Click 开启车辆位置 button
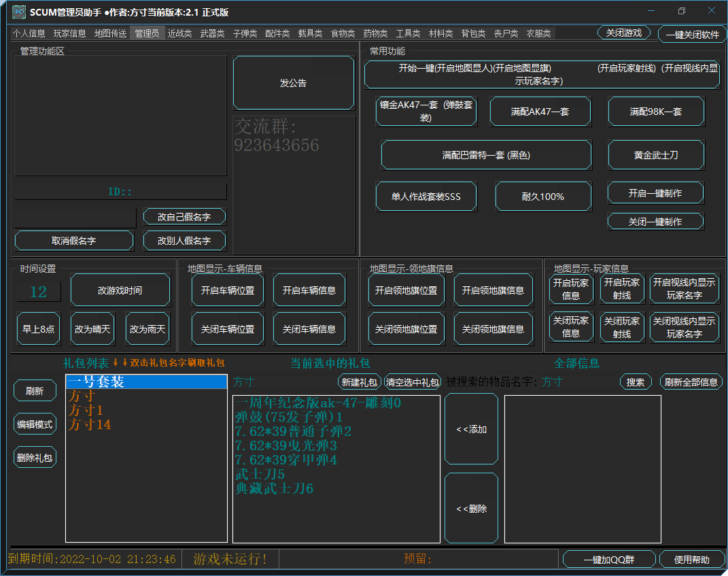 point(228,290)
